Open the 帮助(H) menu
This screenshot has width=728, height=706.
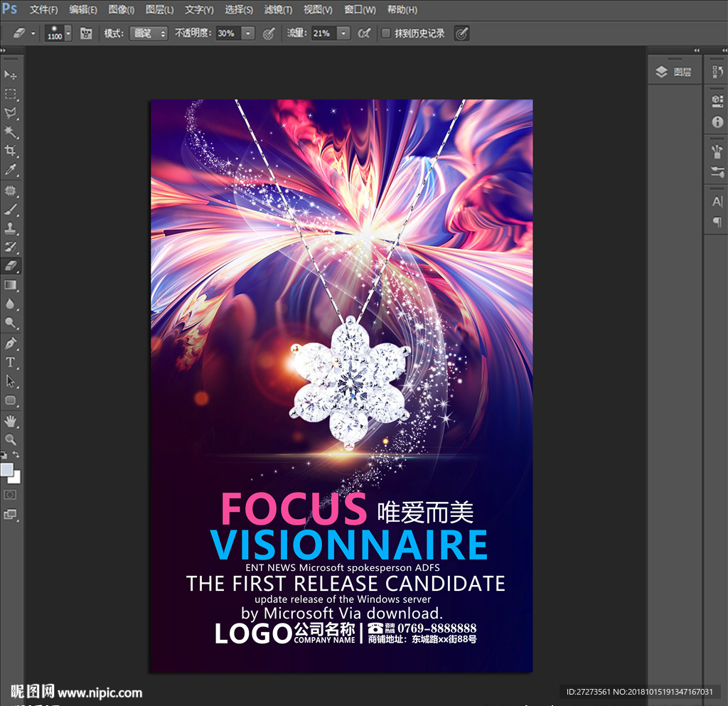click(402, 9)
